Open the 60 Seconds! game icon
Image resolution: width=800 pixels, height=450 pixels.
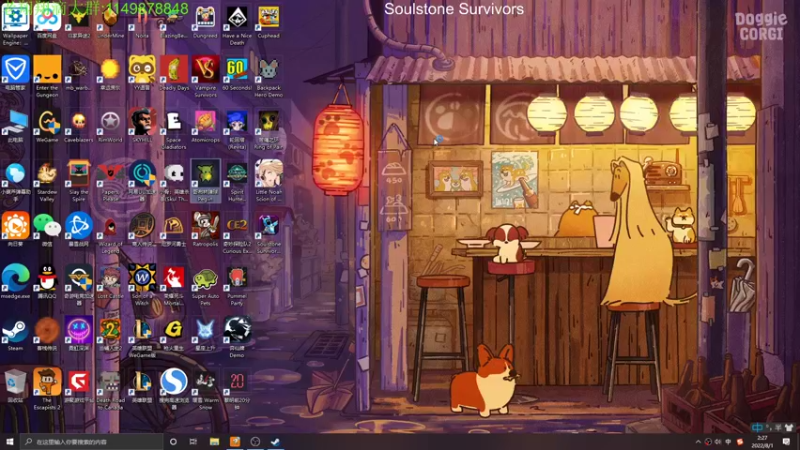click(237, 74)
